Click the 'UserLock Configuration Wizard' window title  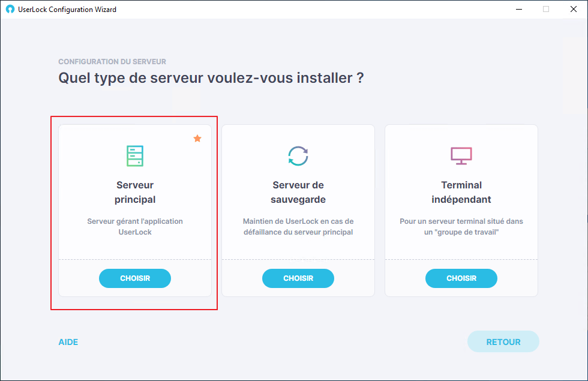[67, 10]
